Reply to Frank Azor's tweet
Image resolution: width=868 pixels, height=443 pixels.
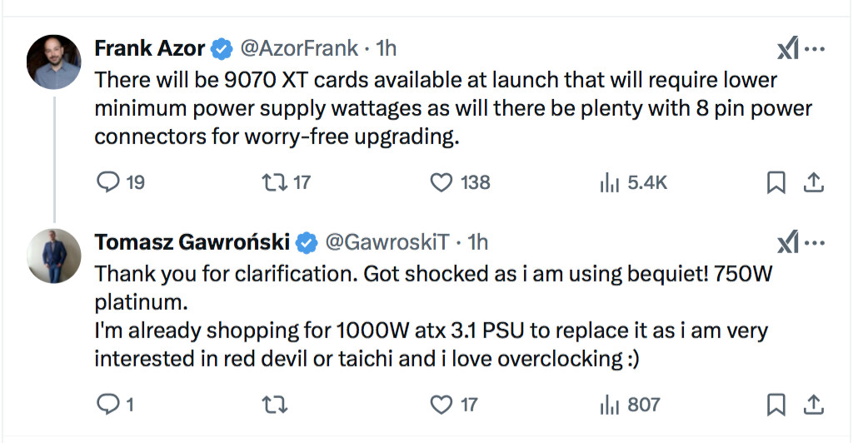coord(109,182)
